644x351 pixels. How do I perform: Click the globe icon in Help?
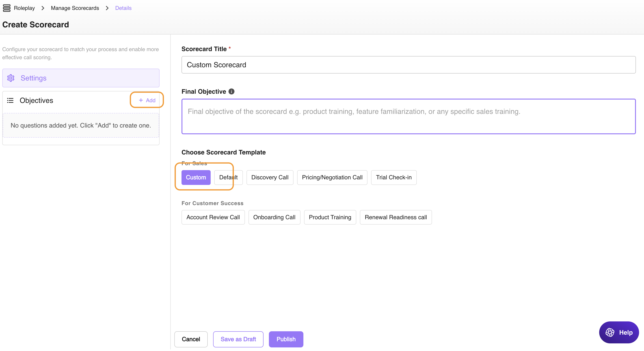[x=609, y=332]
